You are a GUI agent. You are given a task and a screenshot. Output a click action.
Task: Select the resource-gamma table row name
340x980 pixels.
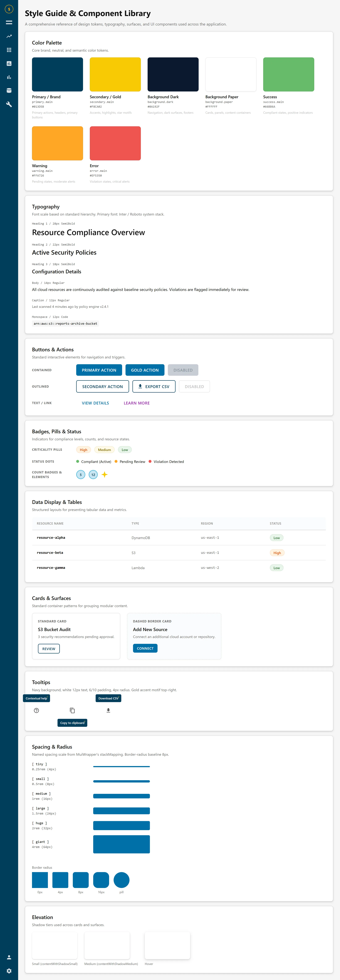(51, 568)
